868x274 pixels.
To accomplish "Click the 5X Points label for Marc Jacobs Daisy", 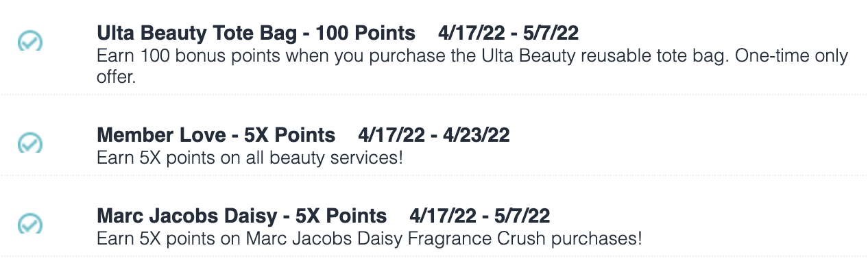I will [341, 216].
